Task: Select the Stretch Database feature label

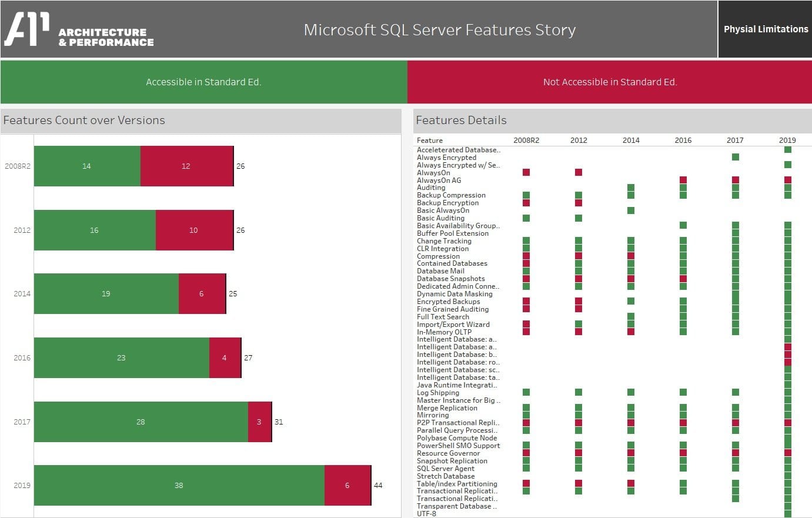Action: pyautogui.click(x=446, y=476)
